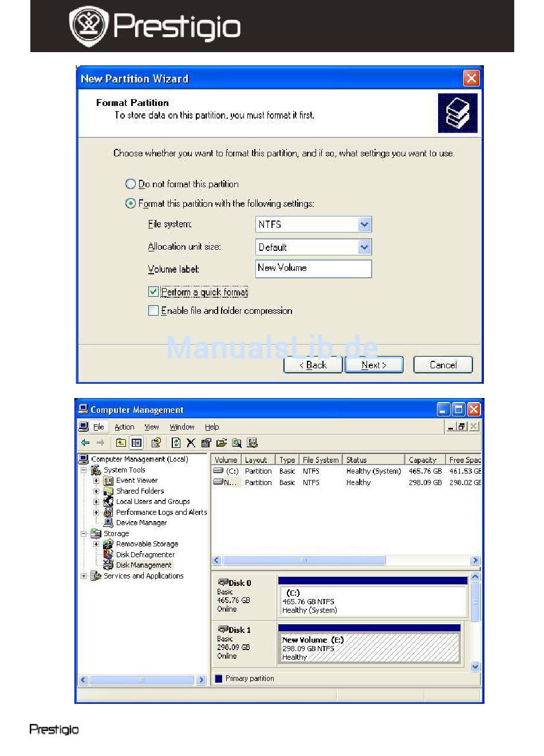
Task: Open the Window menu
Action: 182,427
